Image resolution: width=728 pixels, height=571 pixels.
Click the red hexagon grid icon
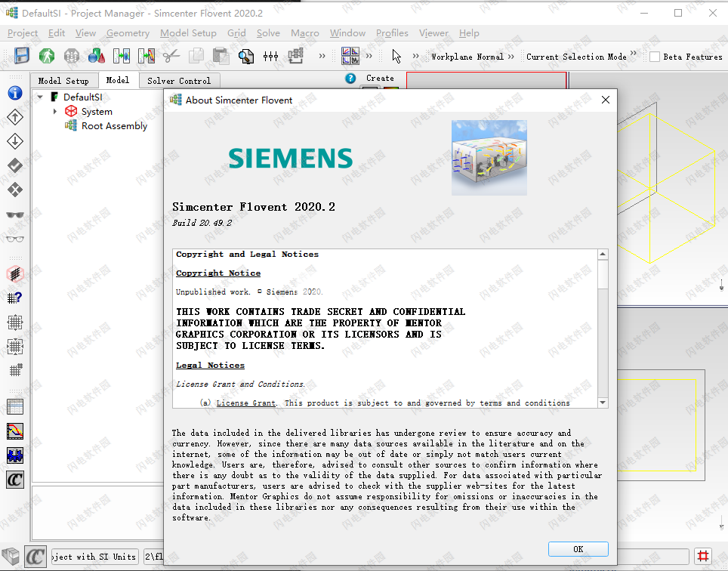point(15,274)
